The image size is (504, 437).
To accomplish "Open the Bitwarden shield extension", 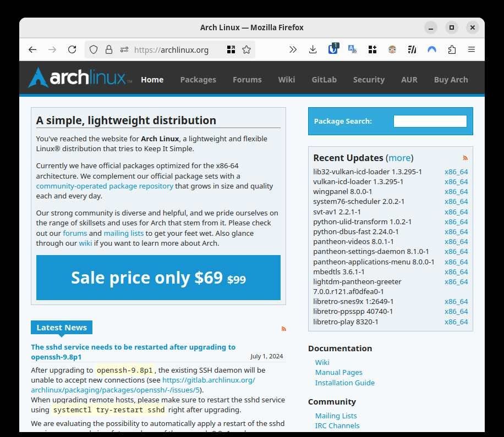I will (x=333, y=49).
